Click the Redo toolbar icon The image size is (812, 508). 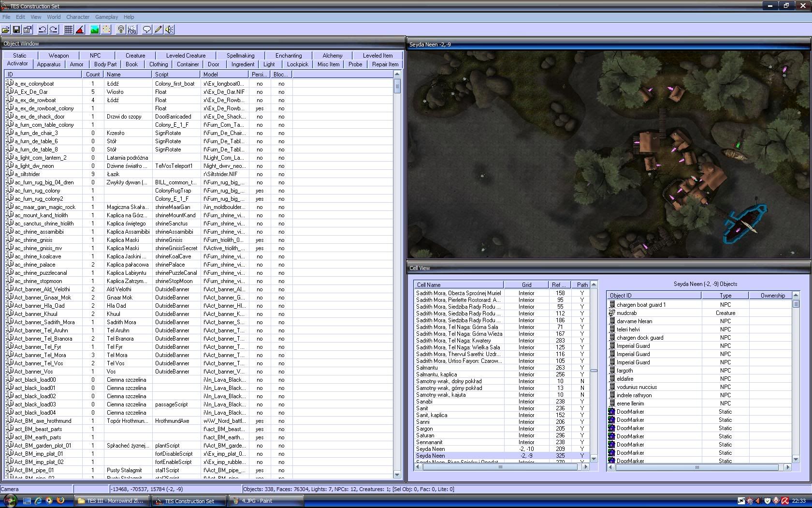[x=54, y=30]
